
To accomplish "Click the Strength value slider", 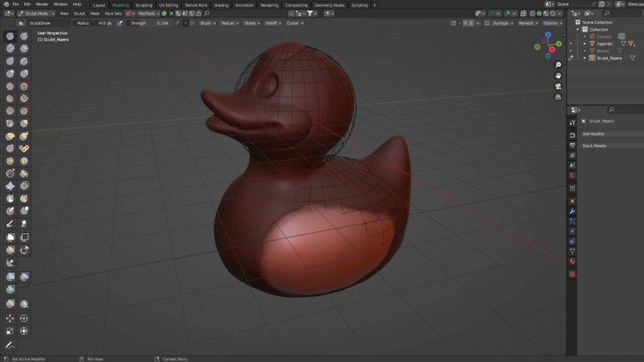I will coord(150,23).
